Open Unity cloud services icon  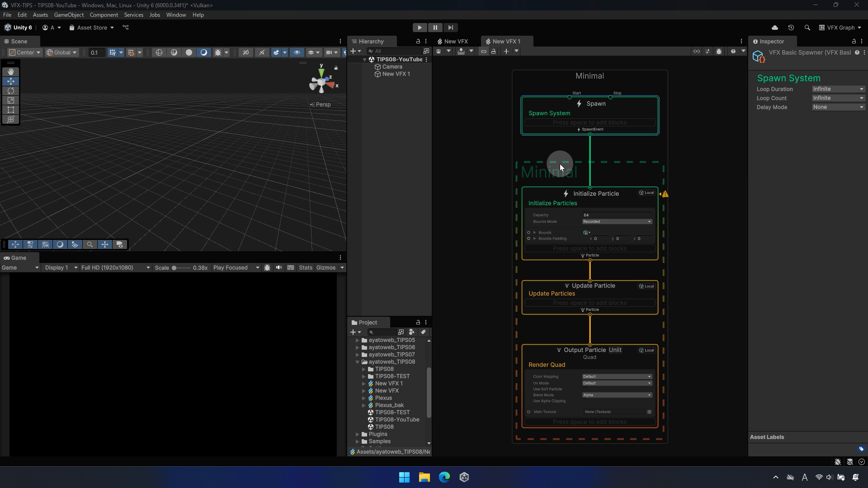tap(775, 28)
